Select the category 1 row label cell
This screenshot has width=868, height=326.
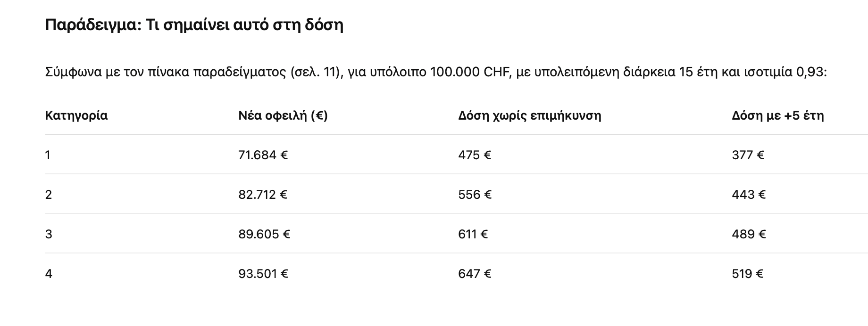48,155
